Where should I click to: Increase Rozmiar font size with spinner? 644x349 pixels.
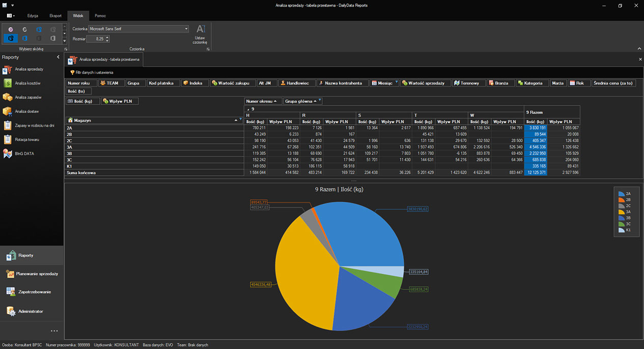tap(107, 37)
